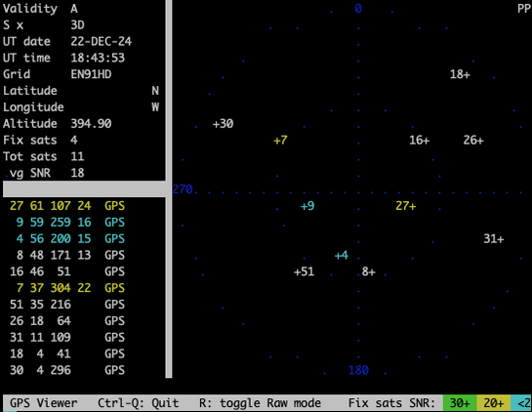This screenshot has width=532, height=412.
Task: Click the R: toggle Raw mode hint
Action: tap(260, 403)
